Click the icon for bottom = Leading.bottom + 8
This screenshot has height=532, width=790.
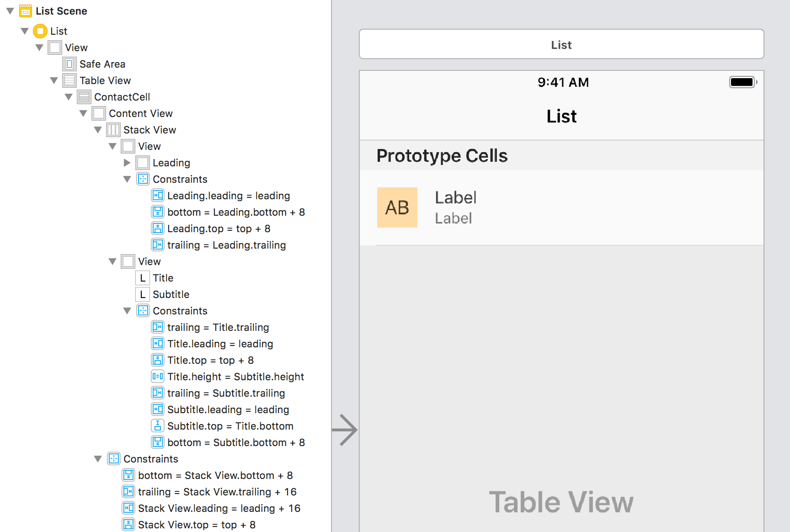point(157,212)
